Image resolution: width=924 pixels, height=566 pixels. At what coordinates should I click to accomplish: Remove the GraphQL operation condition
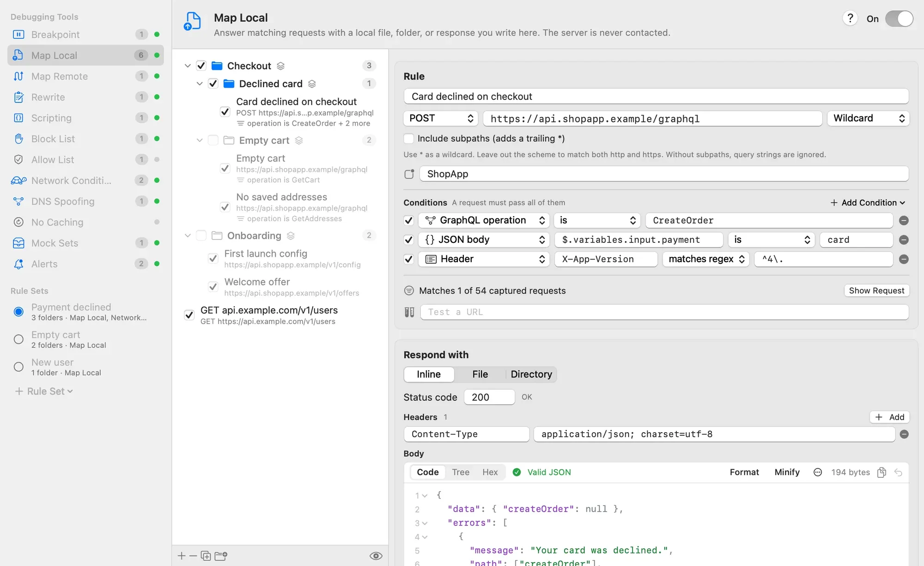tap(904, 221)
